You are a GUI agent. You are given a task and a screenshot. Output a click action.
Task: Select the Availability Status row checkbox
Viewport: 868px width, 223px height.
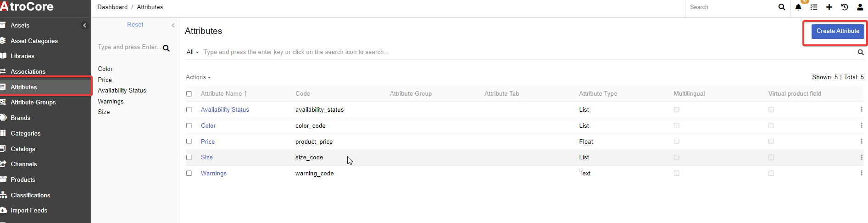[189, 110]
